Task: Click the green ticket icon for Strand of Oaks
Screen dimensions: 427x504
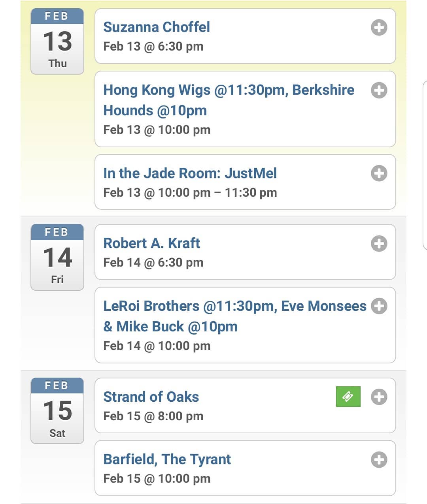Action: pos(348,397)
